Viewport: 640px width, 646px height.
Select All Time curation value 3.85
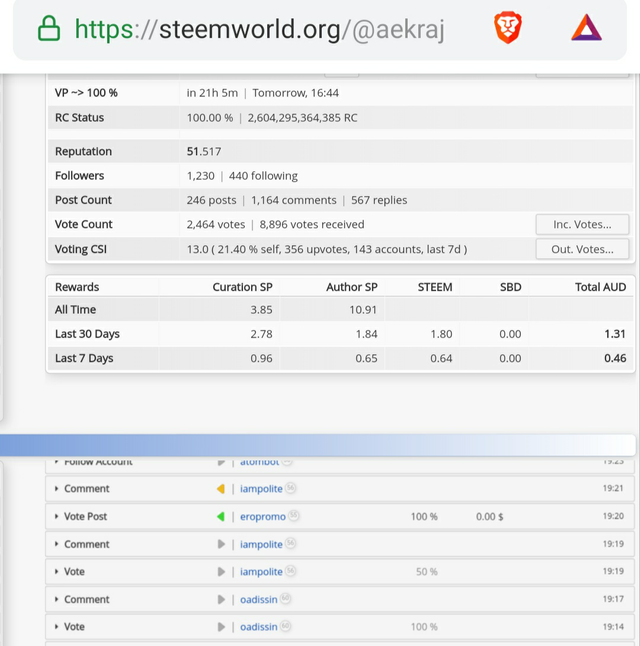[261, 310]
